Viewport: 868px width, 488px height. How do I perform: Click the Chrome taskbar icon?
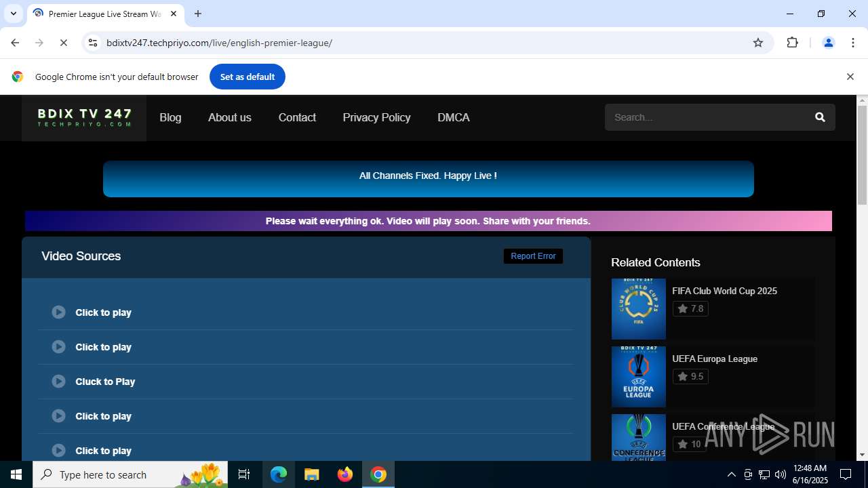click(378, 474)
